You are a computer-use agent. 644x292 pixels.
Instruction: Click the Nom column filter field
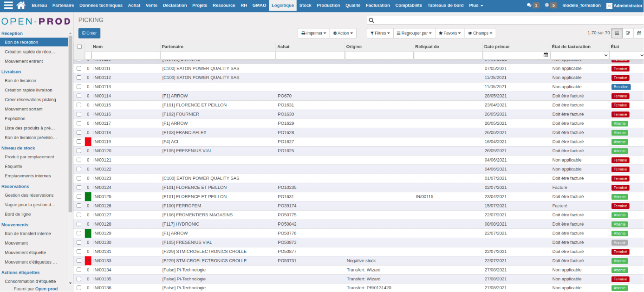pos(125,55)
